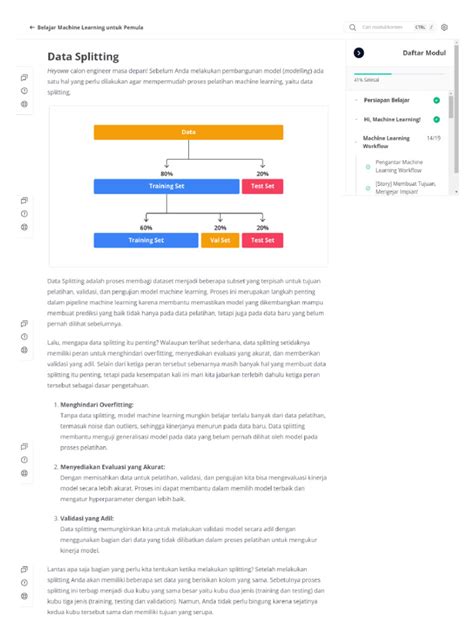Open the settings gear next to search
The width and height of the screenshot is (474, 632).
(444, 27)
